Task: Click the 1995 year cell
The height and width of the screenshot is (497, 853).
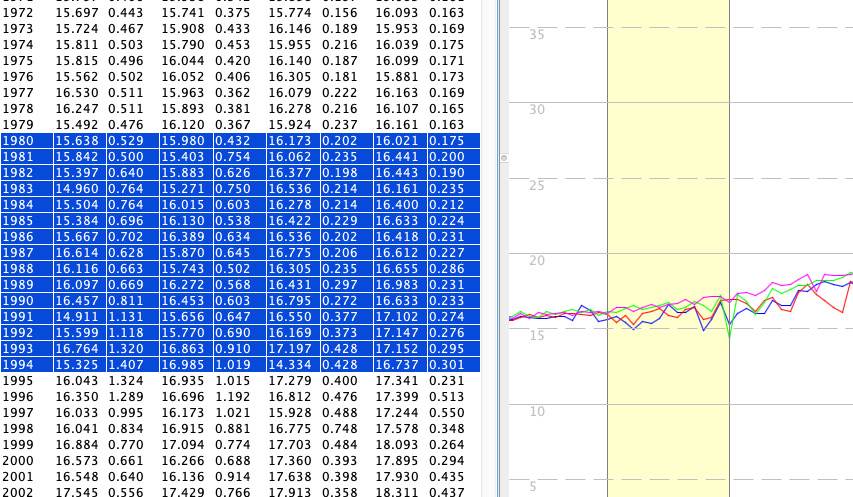Action: point(19,381)
